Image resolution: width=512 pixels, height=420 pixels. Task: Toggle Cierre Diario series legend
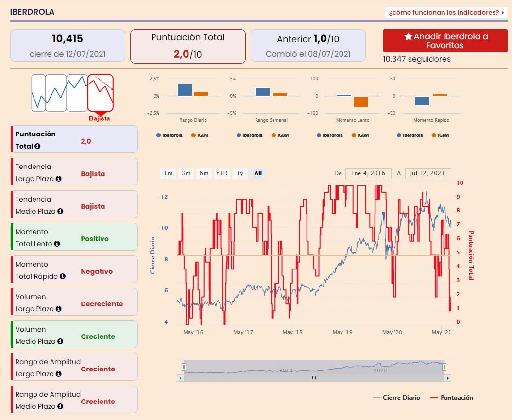[x=396, y=398]
